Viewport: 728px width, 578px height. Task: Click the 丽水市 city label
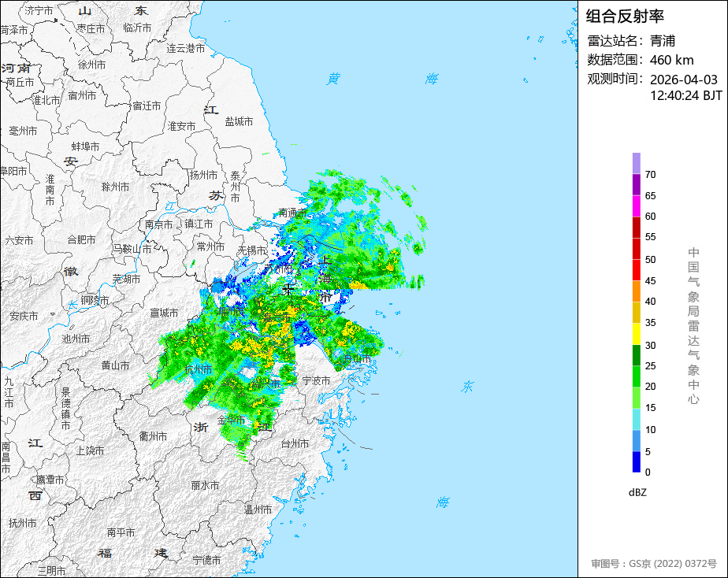pos(205,485)
